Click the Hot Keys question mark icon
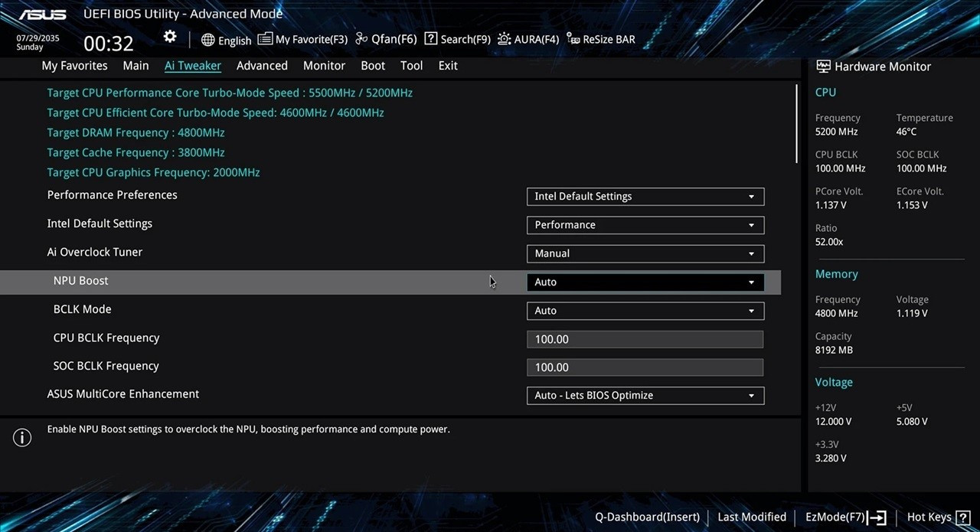This screenshot has height=532, width=980. pyautogui.click(x=963, y=517)
